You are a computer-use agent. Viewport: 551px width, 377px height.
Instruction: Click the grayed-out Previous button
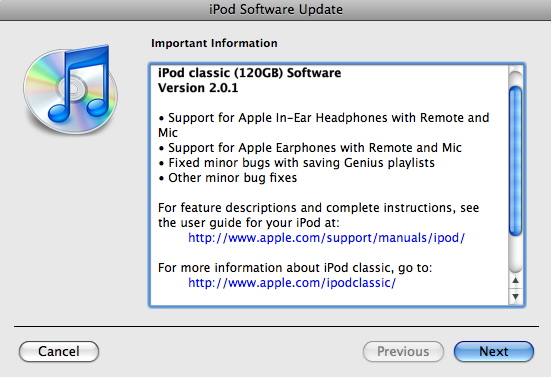[x=403, y=351]
